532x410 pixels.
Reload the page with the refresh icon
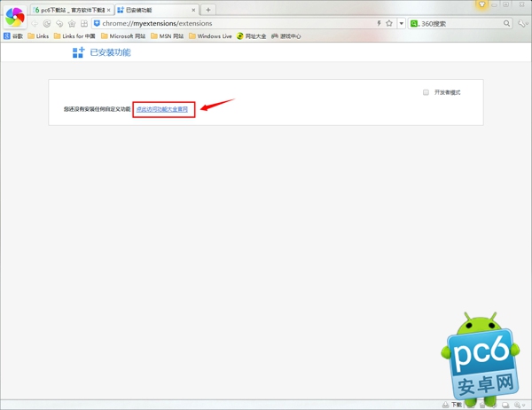(x=47, y=23)
